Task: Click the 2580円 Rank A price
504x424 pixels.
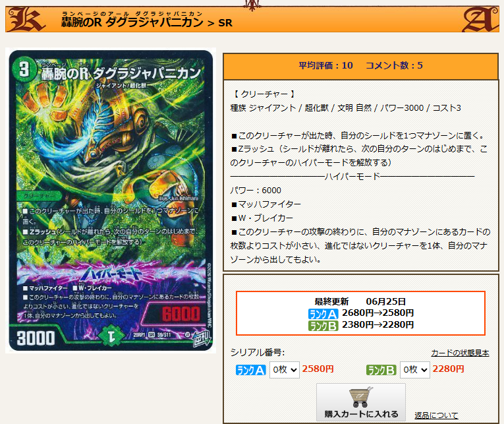Action: pos(318,369)
